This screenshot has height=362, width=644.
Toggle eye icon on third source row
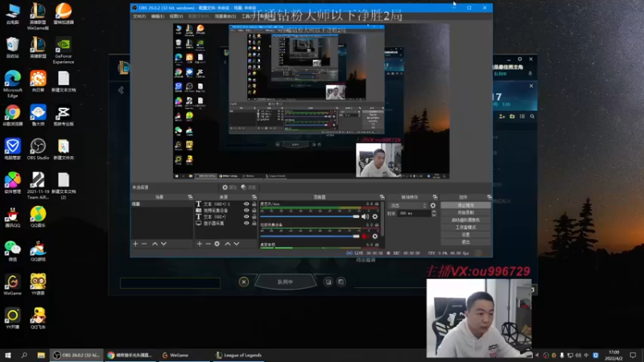246,216
